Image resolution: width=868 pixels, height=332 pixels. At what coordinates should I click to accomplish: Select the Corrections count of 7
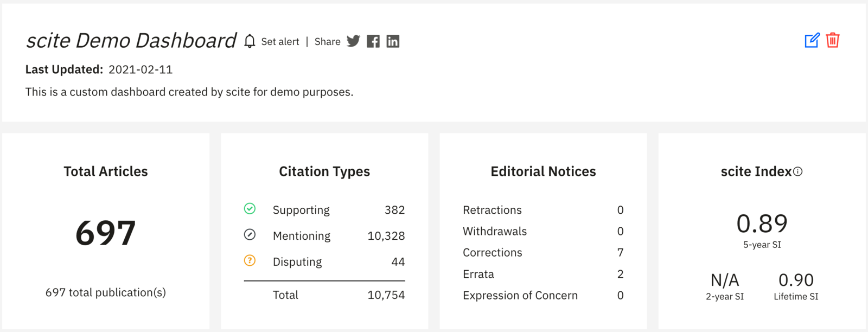point(621,252)
